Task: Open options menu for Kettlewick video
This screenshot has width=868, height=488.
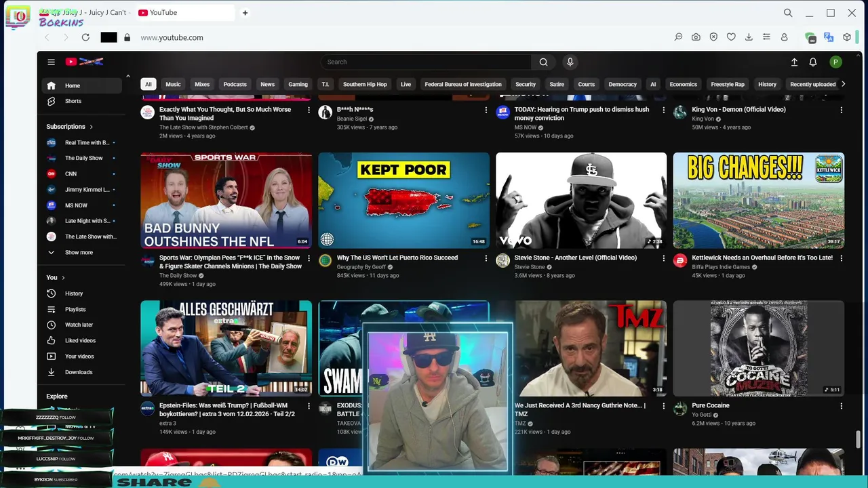Action: click(842, 258)
